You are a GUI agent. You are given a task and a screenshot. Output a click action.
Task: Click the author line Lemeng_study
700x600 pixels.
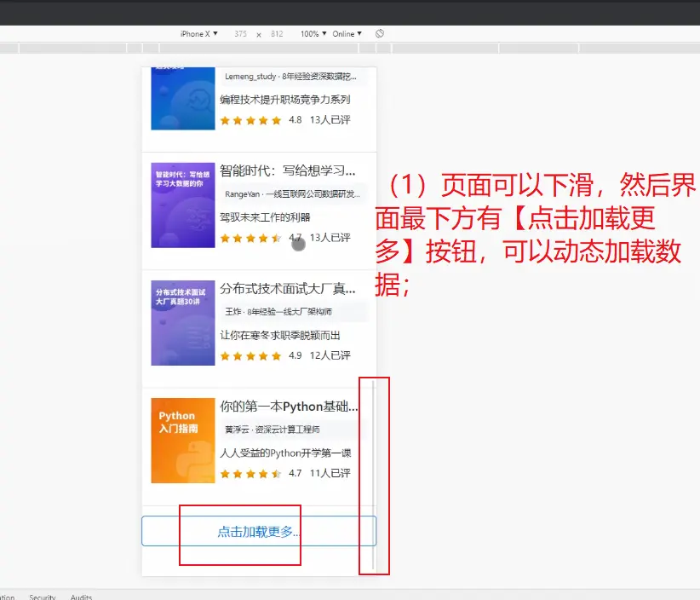click(x=290, y=77)
